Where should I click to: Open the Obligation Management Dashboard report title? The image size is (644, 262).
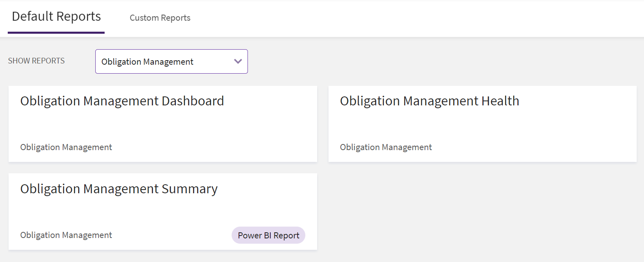[122, 101]
